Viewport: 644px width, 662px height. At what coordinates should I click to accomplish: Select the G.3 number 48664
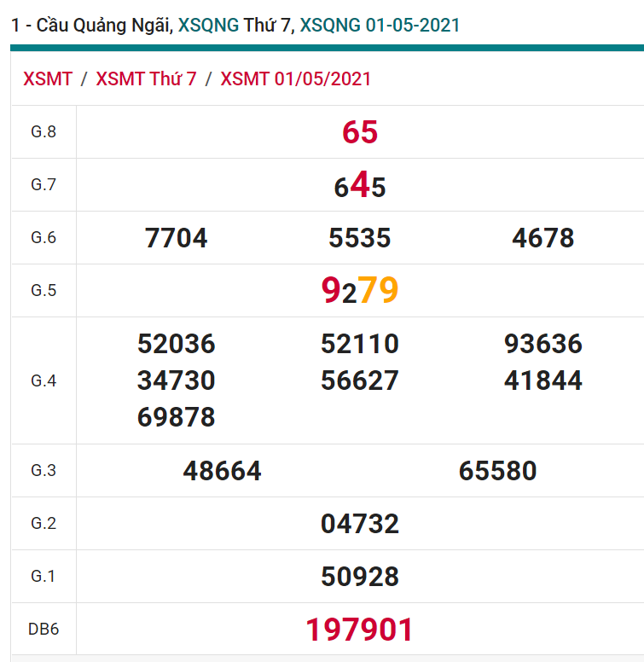[223, 471]
